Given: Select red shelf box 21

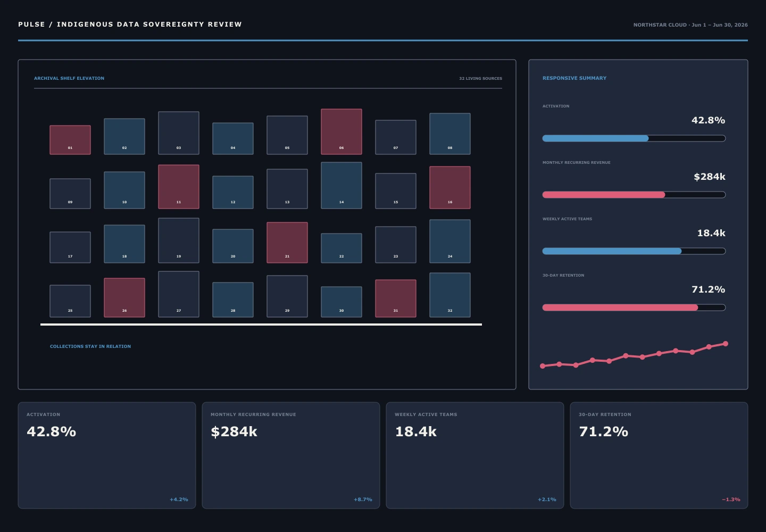Looking at the screenshot, I should 287,243.
